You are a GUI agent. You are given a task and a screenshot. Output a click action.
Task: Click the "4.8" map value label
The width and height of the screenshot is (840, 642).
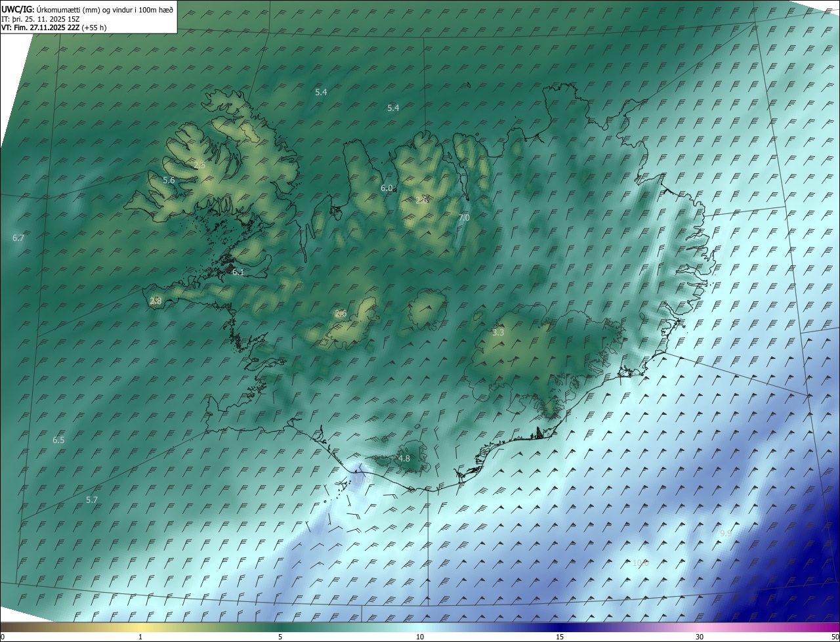click(x=404, y=458)
